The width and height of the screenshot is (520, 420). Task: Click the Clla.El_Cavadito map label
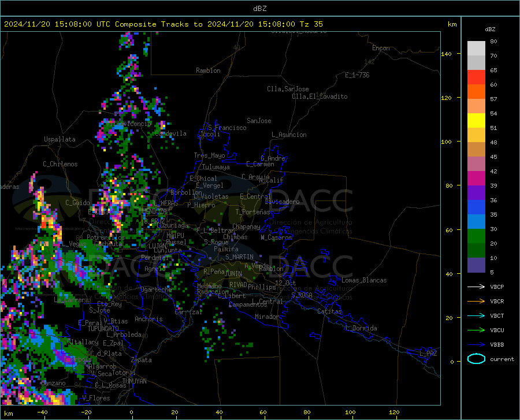[x=320, y=96]
